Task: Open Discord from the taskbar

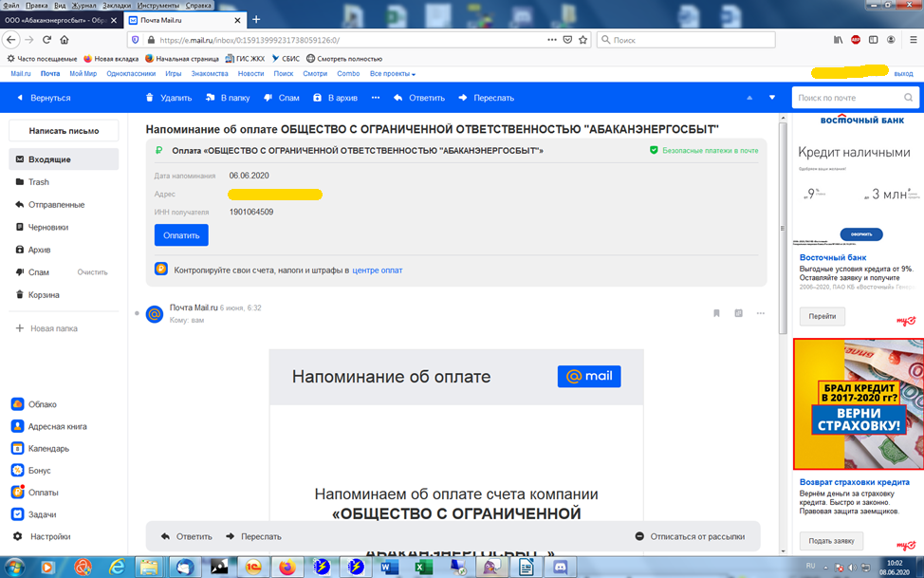Action: (x=559, y=568)
